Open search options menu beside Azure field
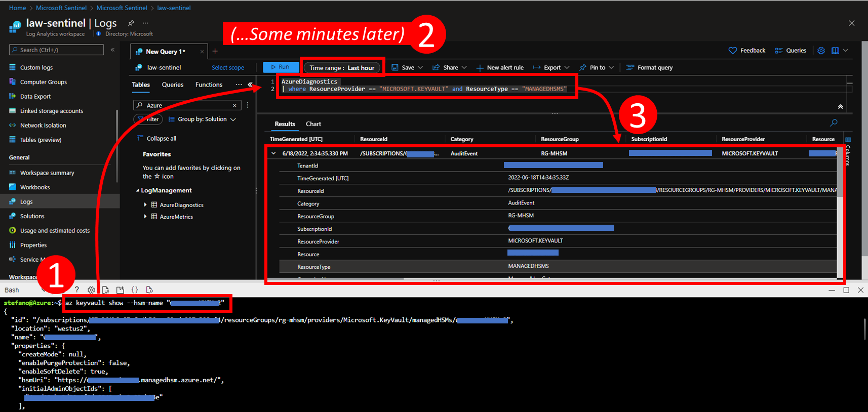868x412 pixels. (248, 105)
